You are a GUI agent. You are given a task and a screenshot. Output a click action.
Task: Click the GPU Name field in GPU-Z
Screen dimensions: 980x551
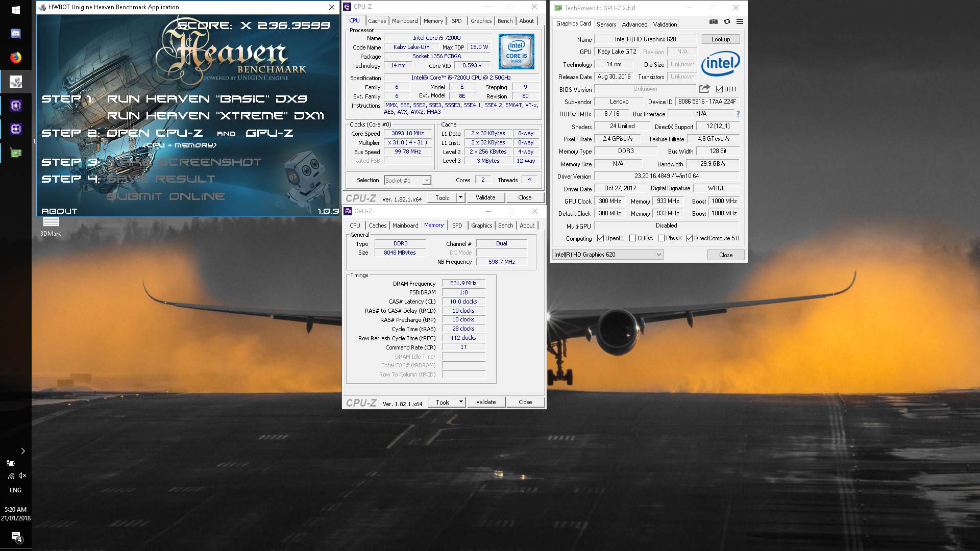coord(645,39)
